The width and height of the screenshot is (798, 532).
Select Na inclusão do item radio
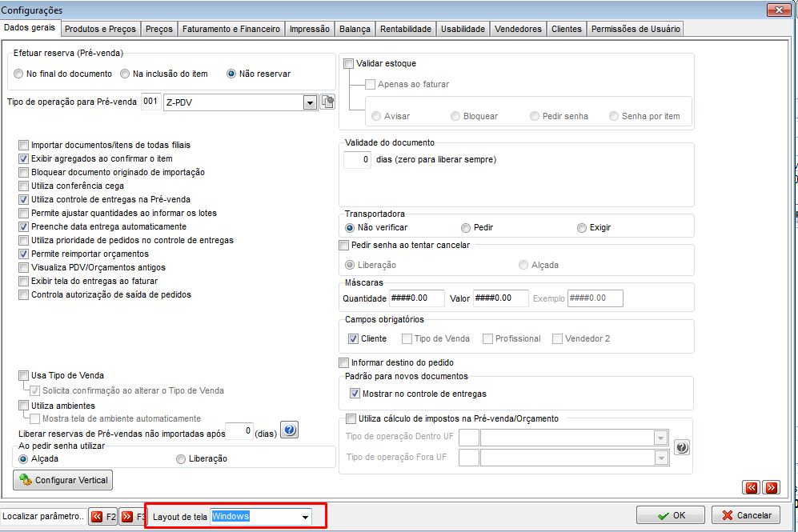(x=125, y=74)
